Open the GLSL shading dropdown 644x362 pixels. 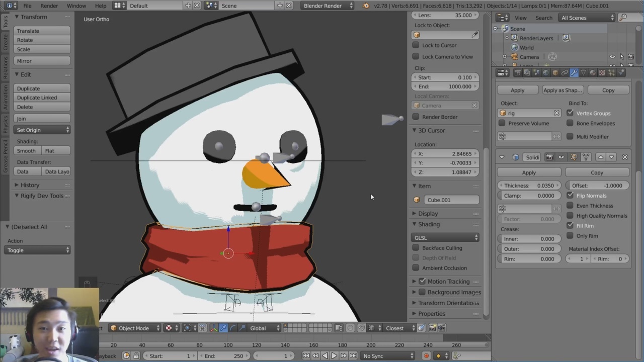445,238
